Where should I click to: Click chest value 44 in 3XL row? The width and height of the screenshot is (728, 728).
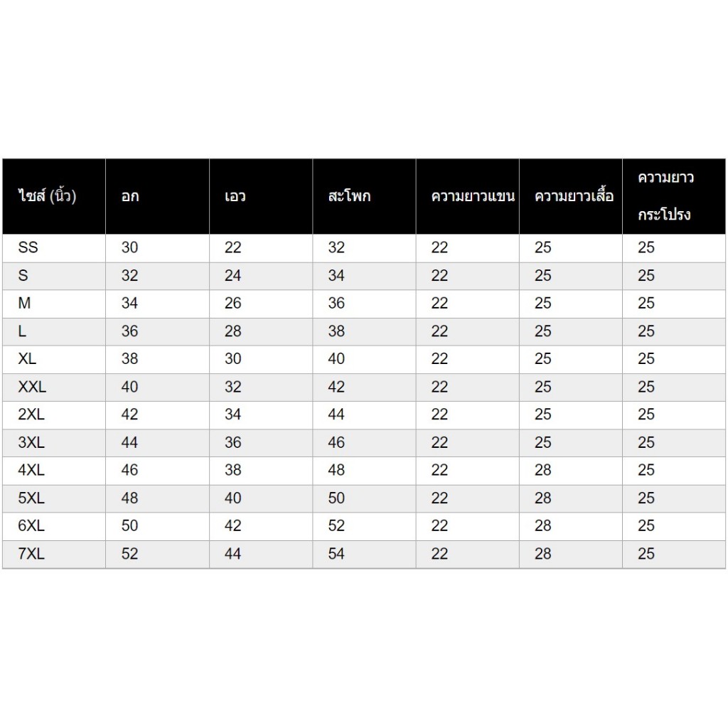(x=129, y=442)
